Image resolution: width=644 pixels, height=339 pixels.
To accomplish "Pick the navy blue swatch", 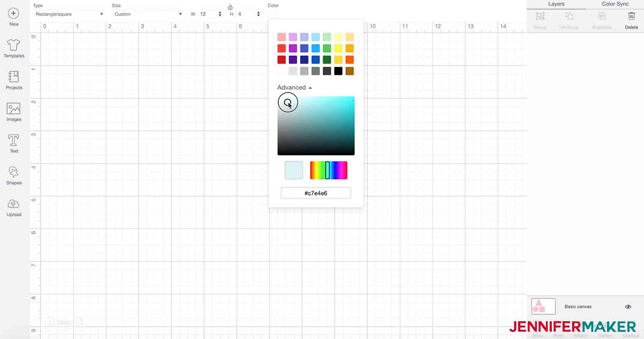I will pos(304,60).
